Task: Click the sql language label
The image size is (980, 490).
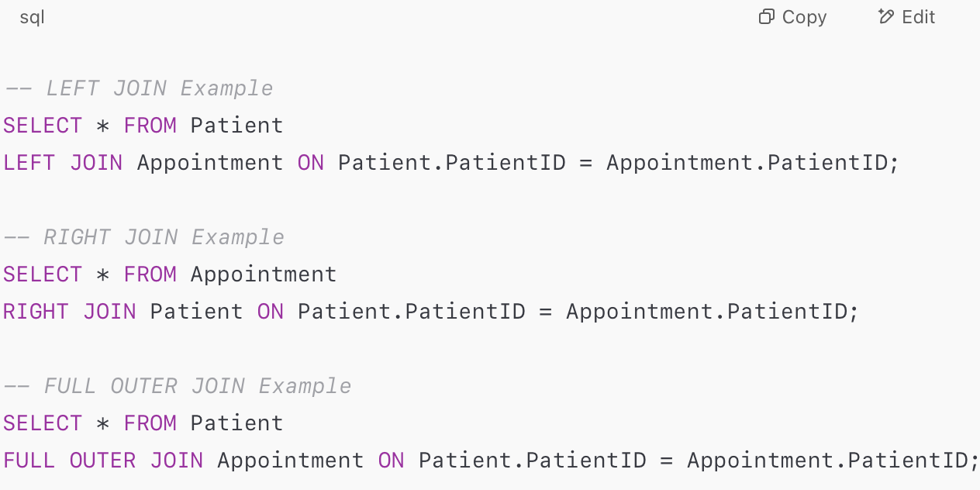Action: [x=32, y=17]
